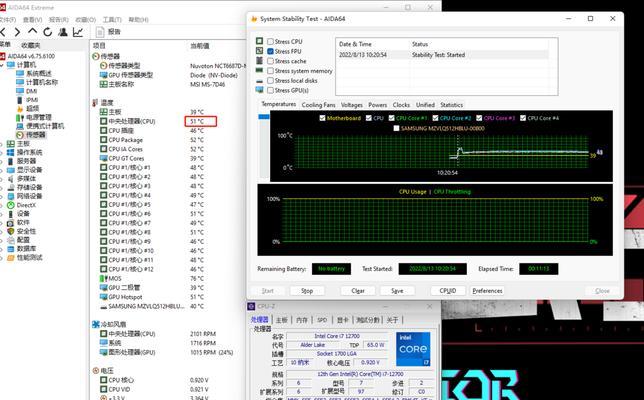Enable Stress local disks checkbox
Screen dimensions: 644x400
(x=270, y=80)
